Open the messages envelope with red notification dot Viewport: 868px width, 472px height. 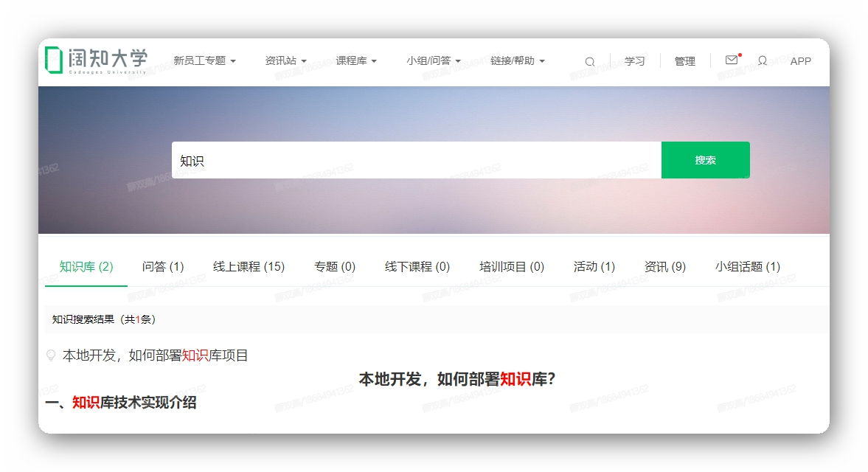tap(731, 60)
